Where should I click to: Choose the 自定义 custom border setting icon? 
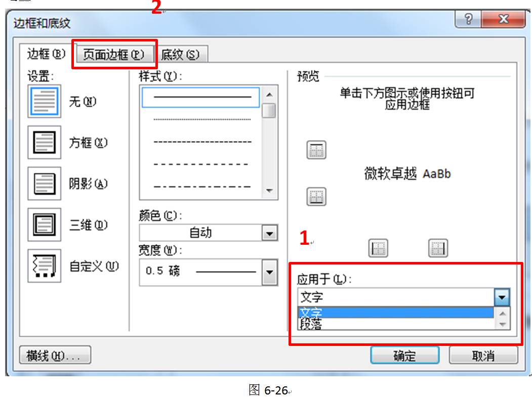(x=45, y=266)
